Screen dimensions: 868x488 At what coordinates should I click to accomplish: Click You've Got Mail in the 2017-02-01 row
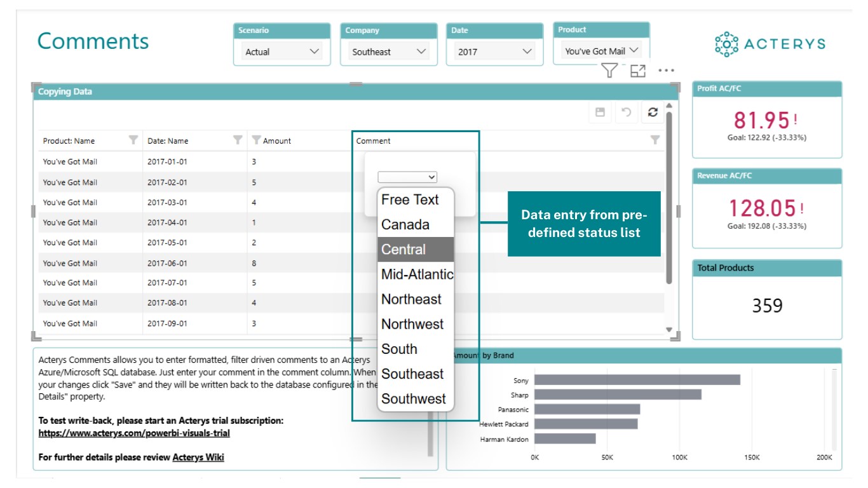pos(70,182)
